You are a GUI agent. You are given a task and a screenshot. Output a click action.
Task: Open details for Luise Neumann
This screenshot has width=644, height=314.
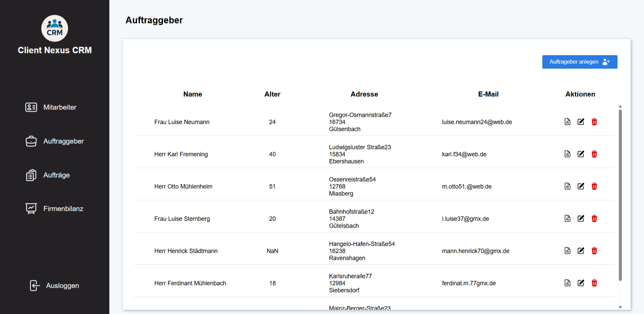click(567, 122)
